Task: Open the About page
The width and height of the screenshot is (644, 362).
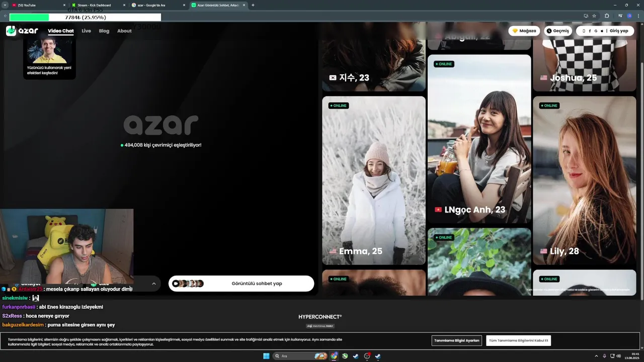Action: tap(124, 31)
